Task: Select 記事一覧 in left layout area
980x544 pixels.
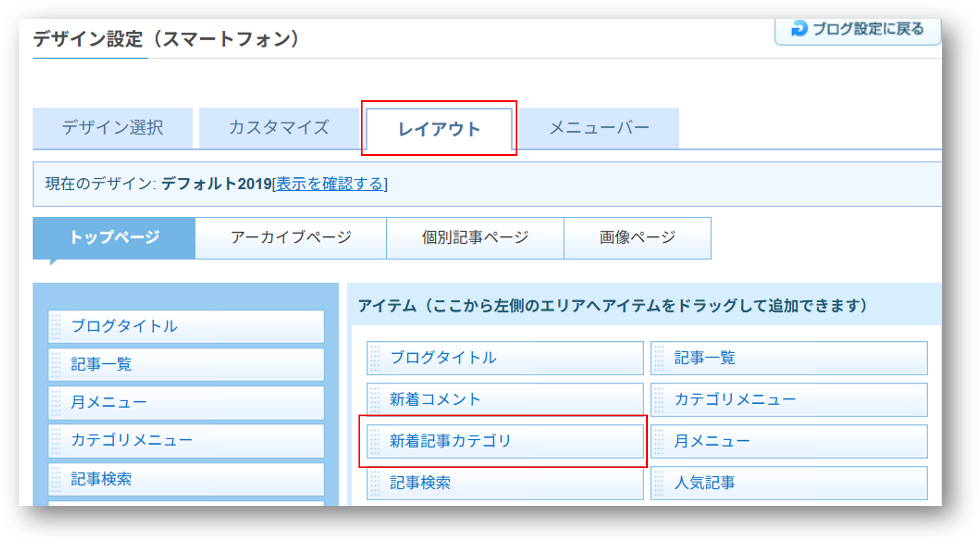Action: (x=186, y=364)
